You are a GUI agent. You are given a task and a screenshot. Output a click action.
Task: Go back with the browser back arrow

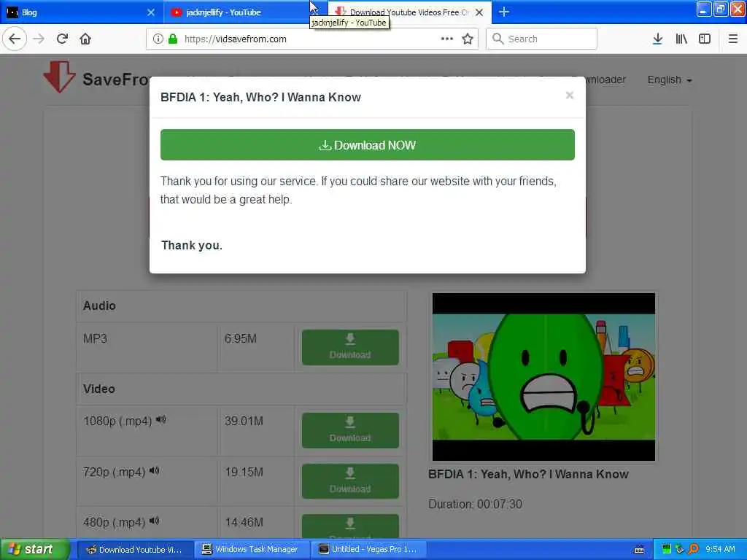15,39
